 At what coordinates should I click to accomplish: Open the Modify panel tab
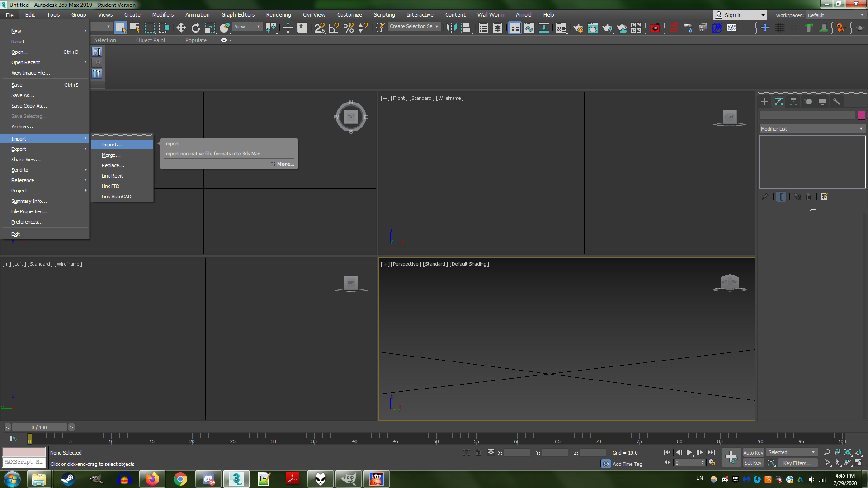[x=779, y=102]
